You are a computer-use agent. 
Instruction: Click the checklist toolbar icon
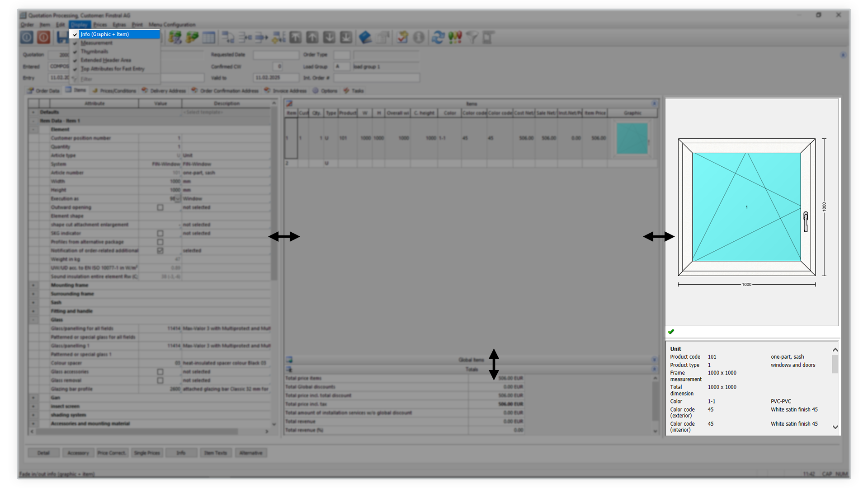point(402,38)
